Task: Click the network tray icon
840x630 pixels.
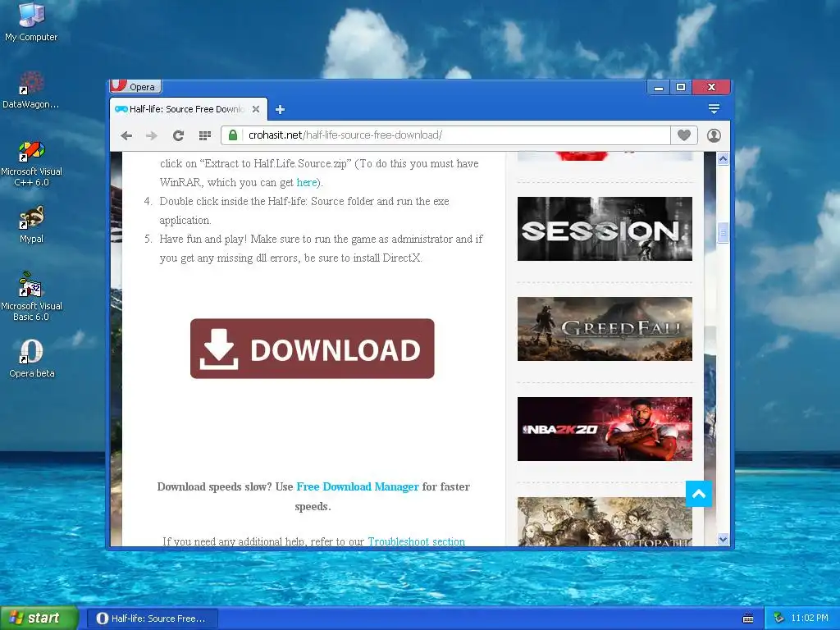Action: [x=779, y=619]
